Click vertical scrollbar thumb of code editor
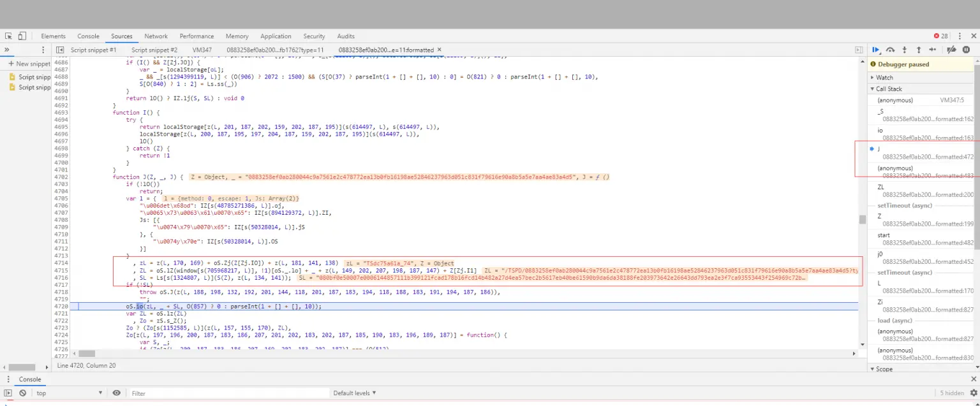Viewport: 980px width, 406px height. [x=862, y=220]
